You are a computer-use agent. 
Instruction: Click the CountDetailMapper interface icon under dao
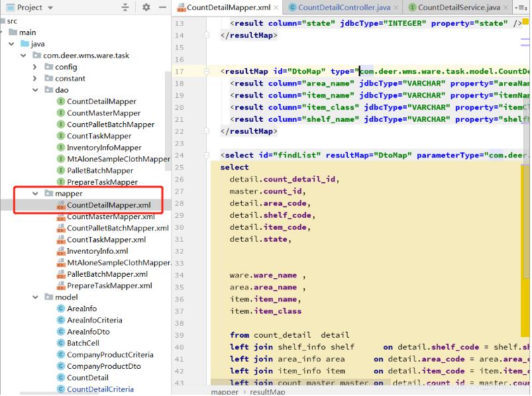(x=61, y=101)
